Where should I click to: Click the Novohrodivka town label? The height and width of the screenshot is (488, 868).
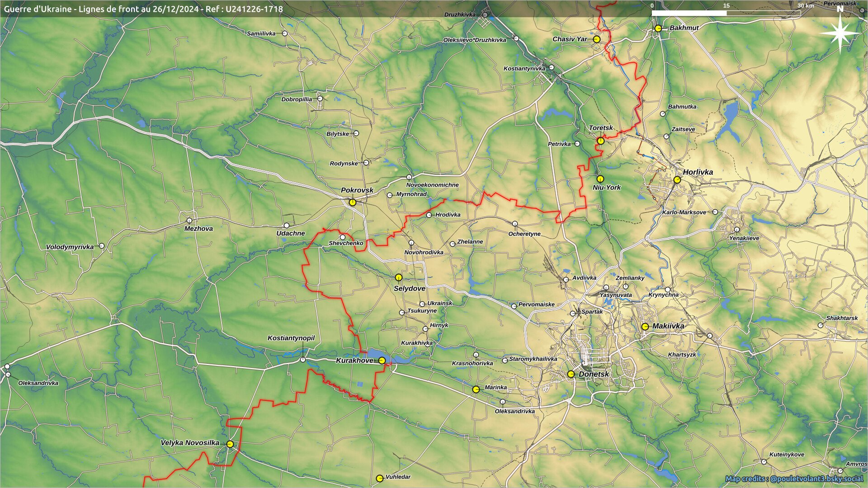click(424, 252)
